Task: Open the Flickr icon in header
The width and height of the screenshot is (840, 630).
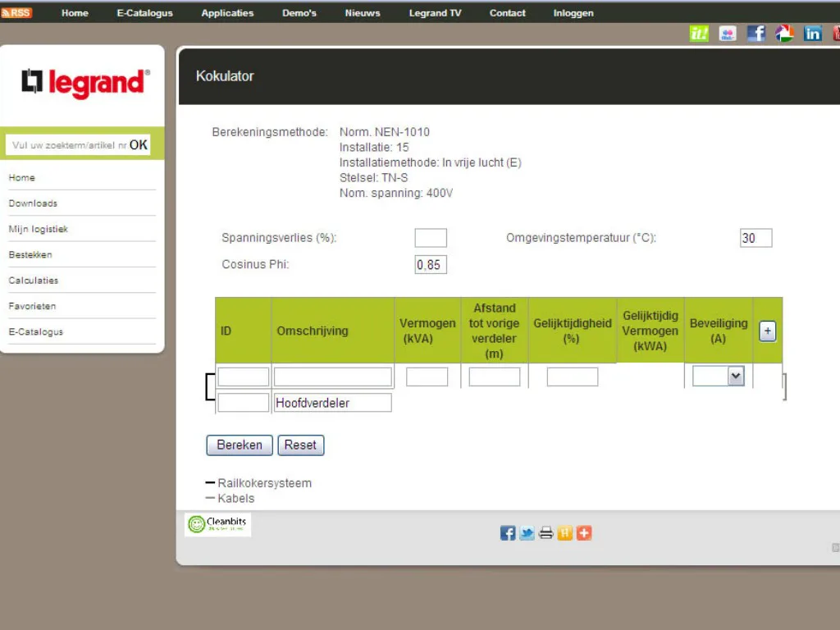Action: pyautogui.click(x=727, y=34)
